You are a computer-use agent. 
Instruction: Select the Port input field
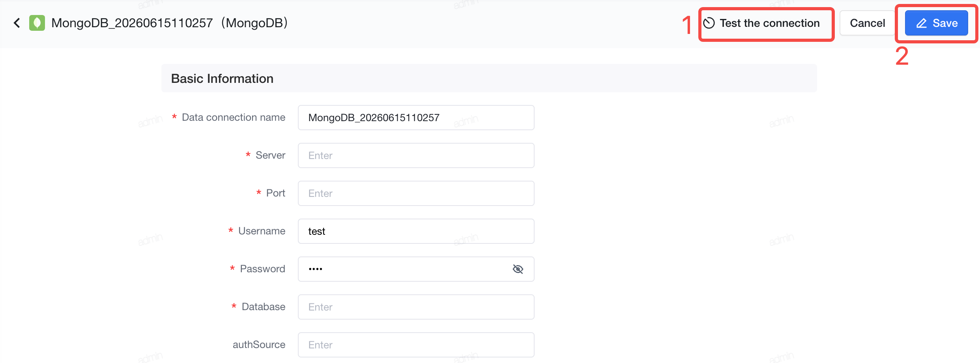pyautogui.click(x=416, y=193)
